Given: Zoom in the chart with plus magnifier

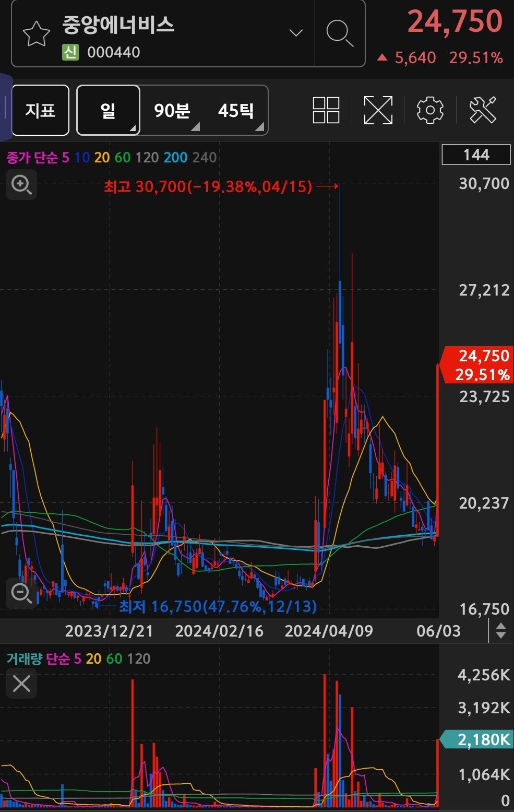Looking at the screenshot, I should 21,184.
